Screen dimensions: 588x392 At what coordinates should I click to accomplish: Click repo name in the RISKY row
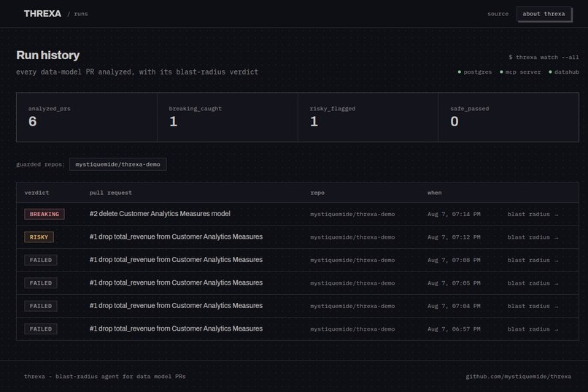pyautogui.click(x=352, y=237)
